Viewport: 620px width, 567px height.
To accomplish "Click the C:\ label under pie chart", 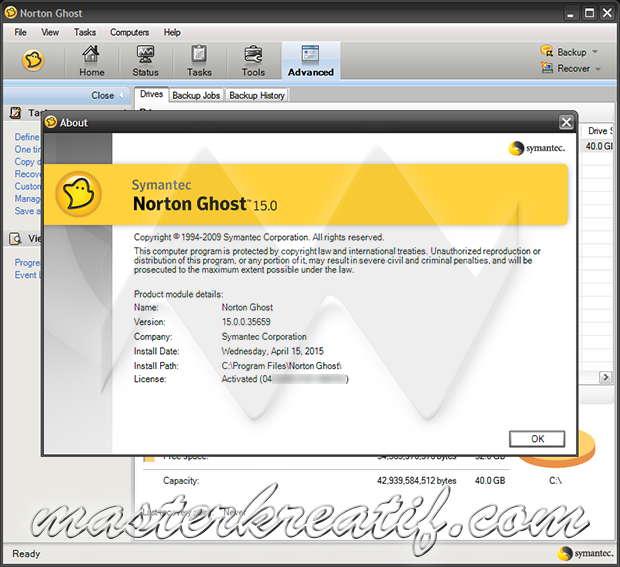I will point(555,481).
